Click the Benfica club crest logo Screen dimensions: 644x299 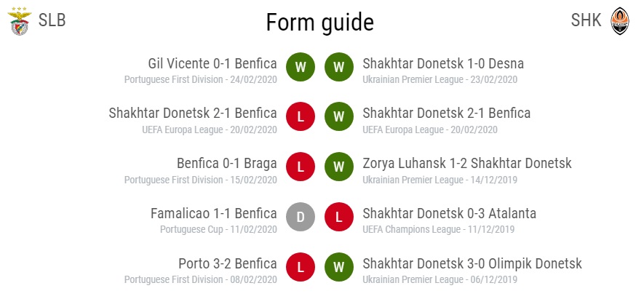click(20, 21)
